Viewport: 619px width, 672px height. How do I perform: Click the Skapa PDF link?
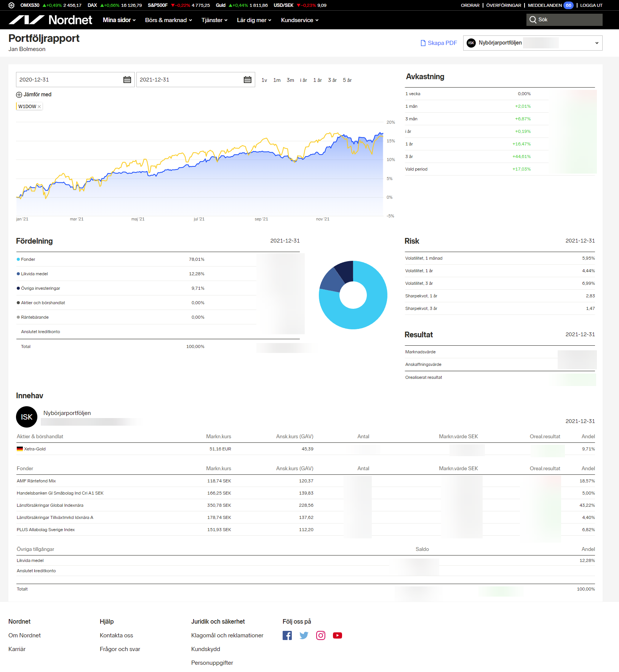[439, 43]
